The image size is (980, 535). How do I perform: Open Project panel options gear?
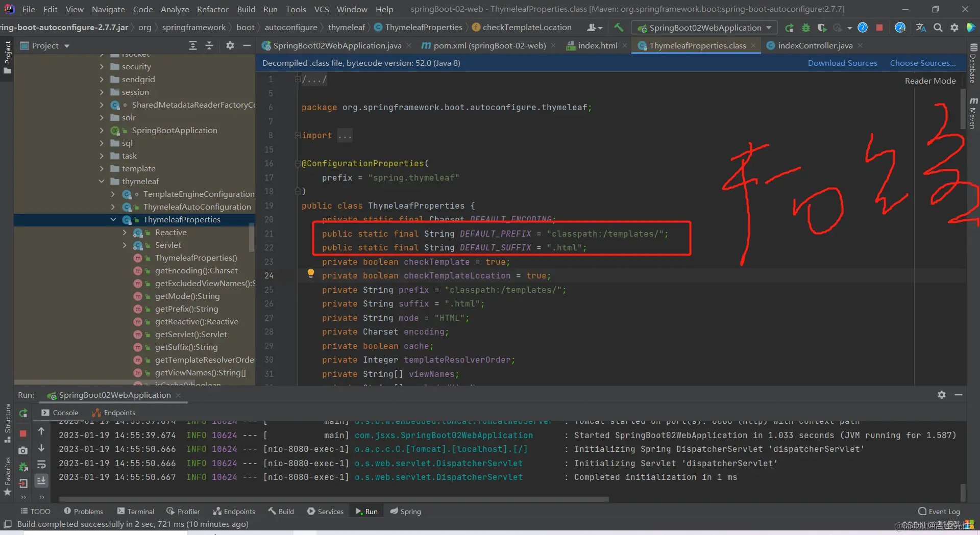230,46
